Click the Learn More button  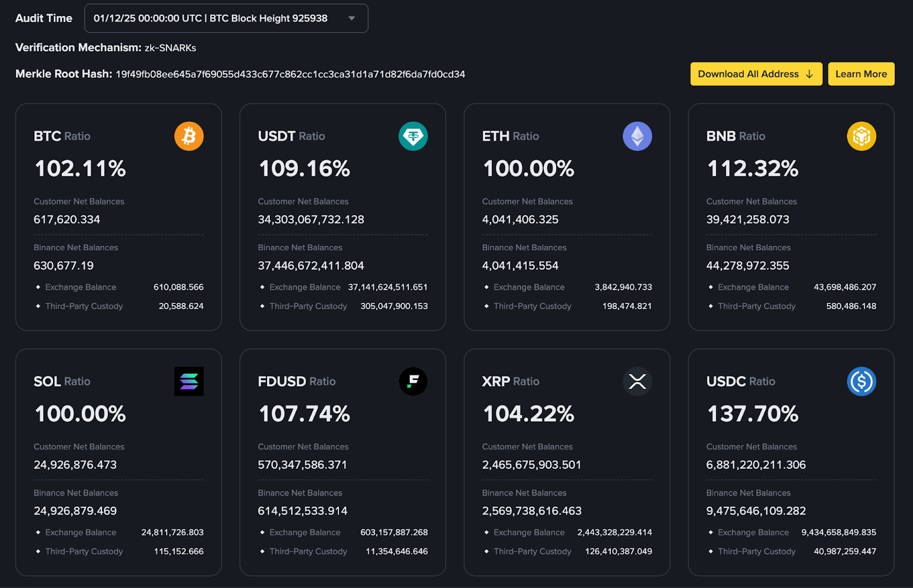tap(861, 74)
